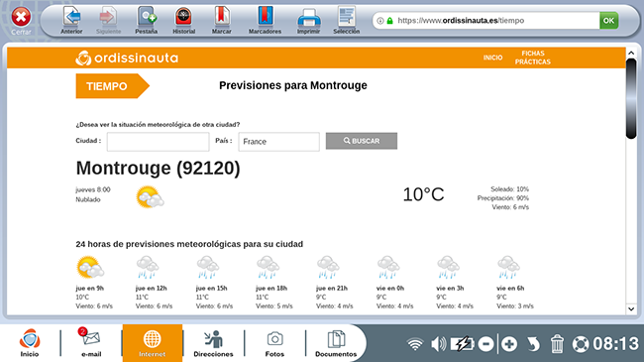This screenshot has width=644, height=362.
Task: Open the ordissinauta logo link
Action: (x=127, y=58)
